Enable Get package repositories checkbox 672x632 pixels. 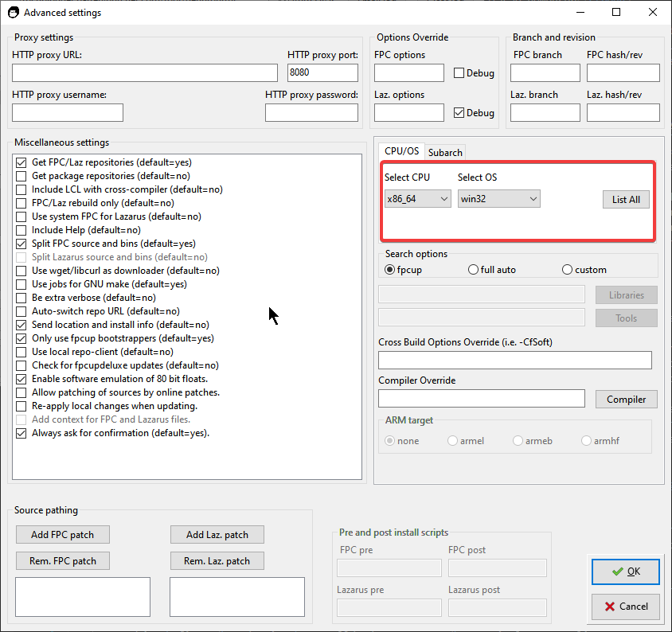(21, 176)
